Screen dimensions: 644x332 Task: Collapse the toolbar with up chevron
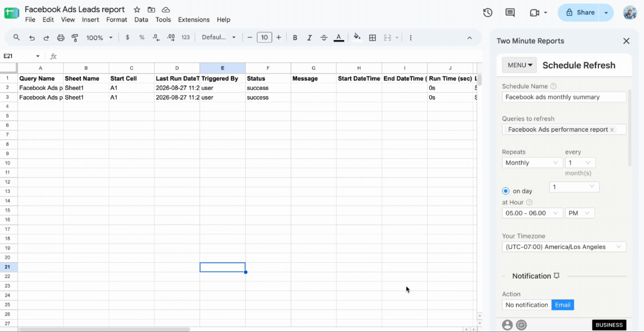coord(469,37)
